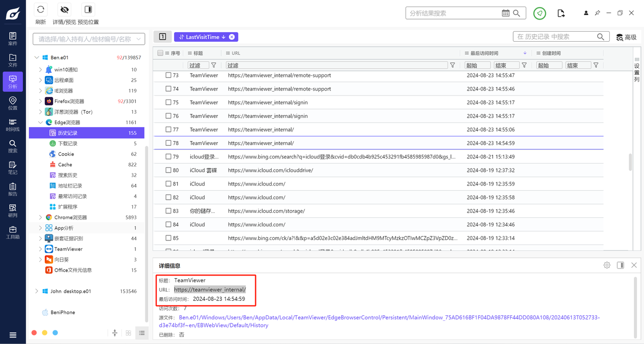Viewport: 644px width, 344px height.
Task: Expand John desktop.e01 node
Action: [x=37, y=291]
